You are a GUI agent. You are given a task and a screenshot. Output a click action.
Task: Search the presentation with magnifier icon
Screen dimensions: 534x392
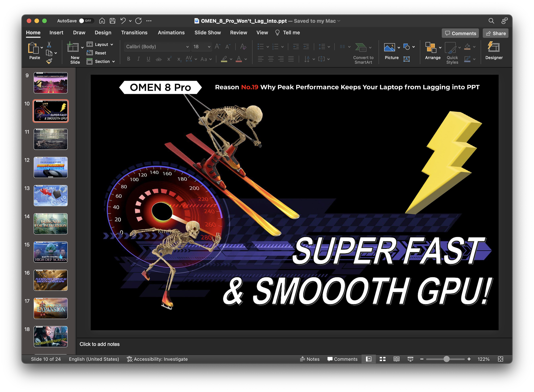[491, 21]
